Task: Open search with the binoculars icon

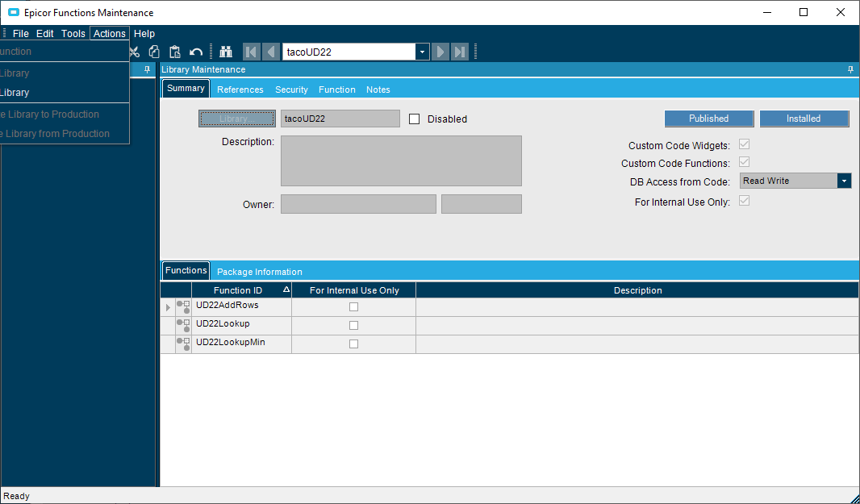Action: 226,52
